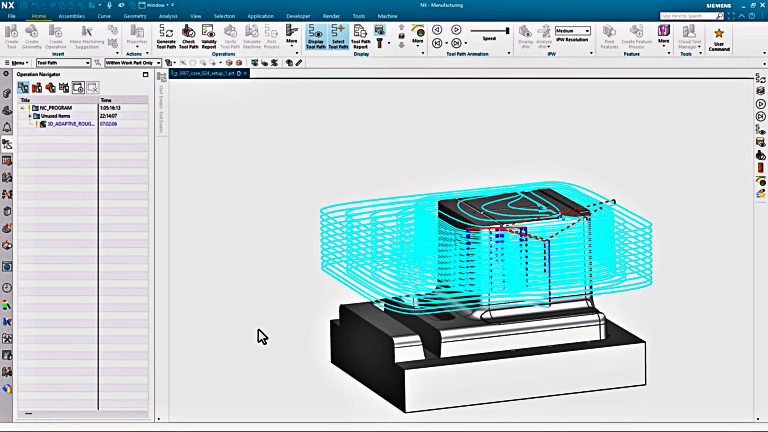Open the Menu dropdown
768x432 pixels.
pyautogui.click(x=16, y=63)
